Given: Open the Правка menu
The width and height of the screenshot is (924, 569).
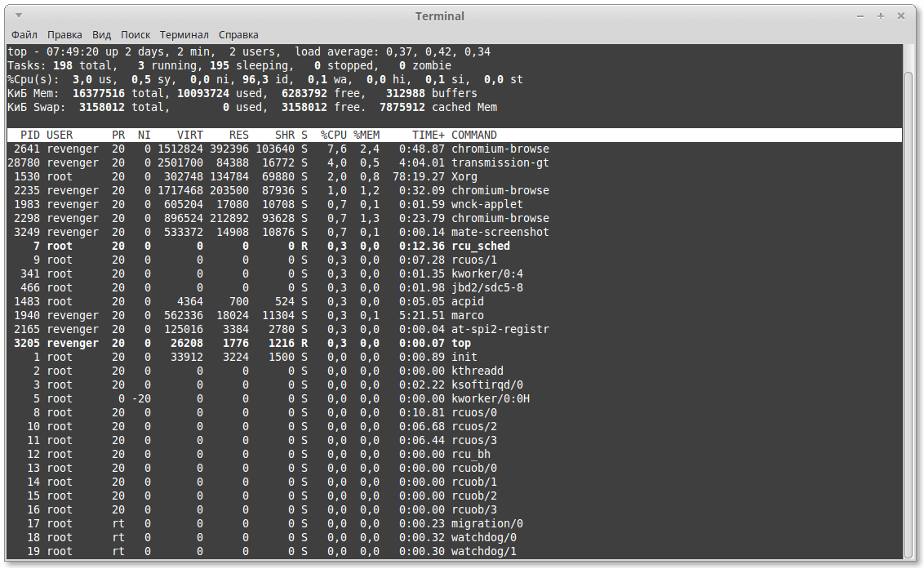Looking at the screenshot, I should [64, 35].
